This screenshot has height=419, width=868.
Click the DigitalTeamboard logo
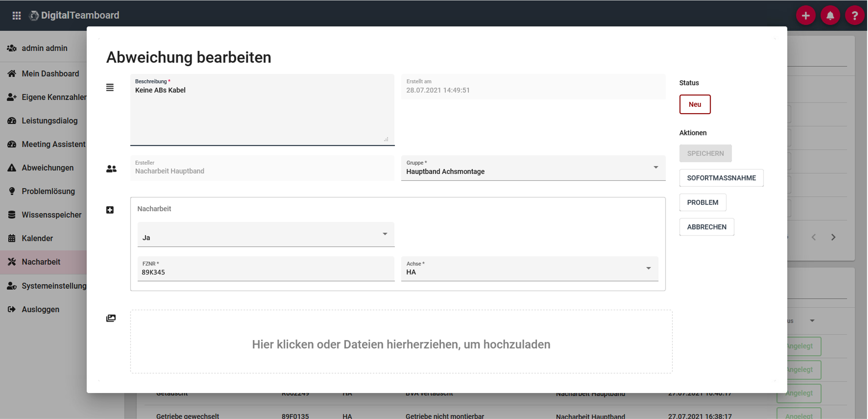[74, 15]
